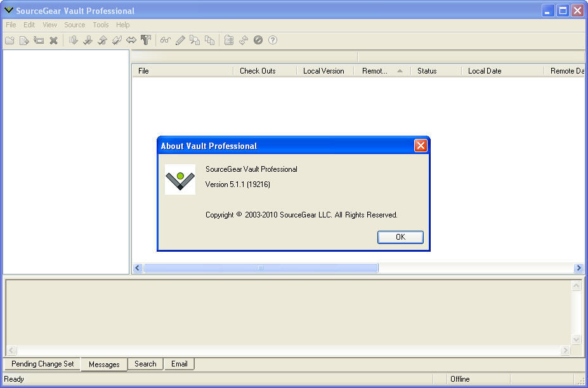The width and height of the screenshot is (588, 388).
Task: Maximize the Vault Professional window
Action: [563, 11]
